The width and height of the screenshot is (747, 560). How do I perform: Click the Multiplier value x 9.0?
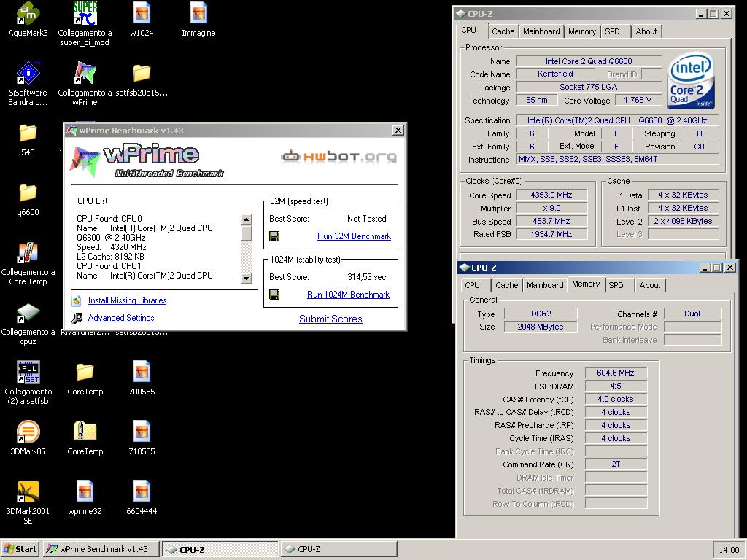click(551, 208)
